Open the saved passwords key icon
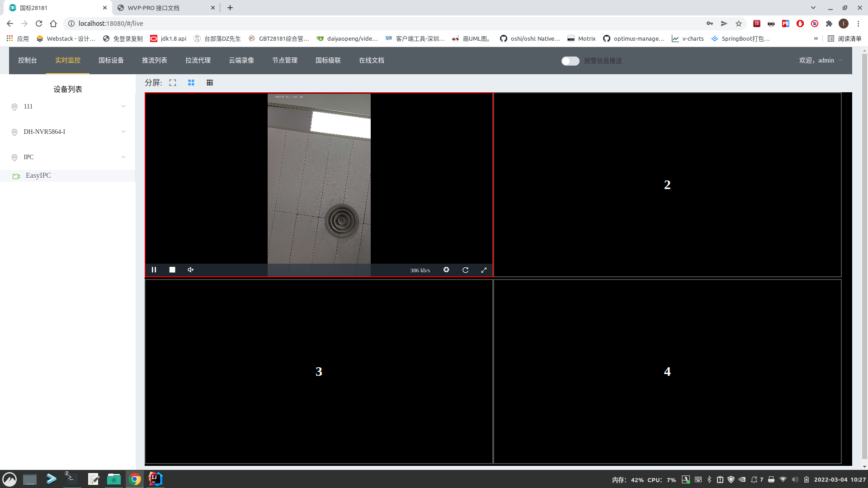868x488 pixels. pos(710,24)
